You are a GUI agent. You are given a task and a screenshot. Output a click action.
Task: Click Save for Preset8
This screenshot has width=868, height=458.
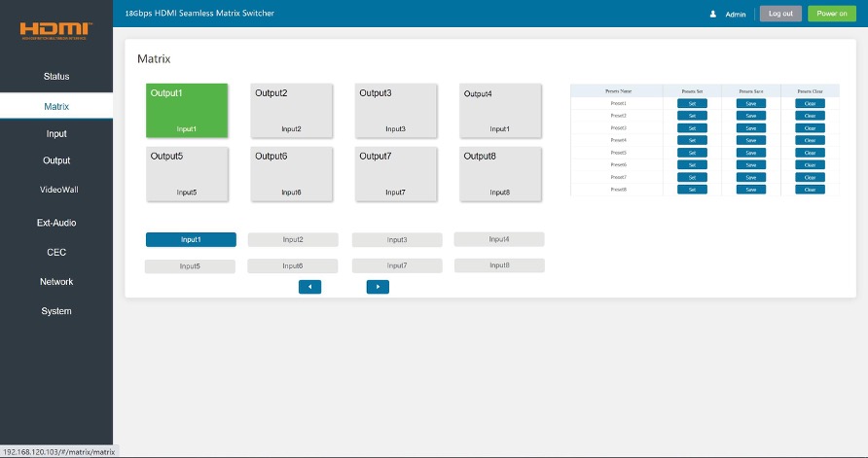click(x=750, y=190)
